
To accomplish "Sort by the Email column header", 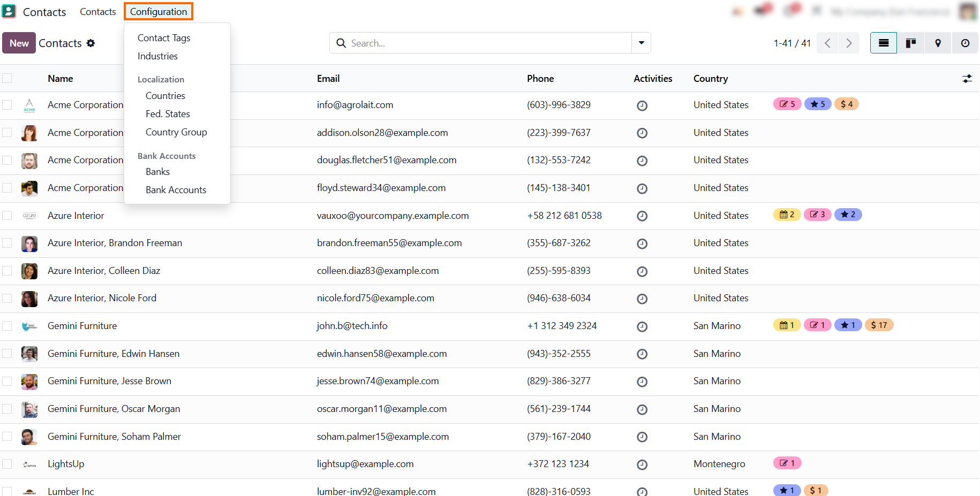I will [328, 79].
